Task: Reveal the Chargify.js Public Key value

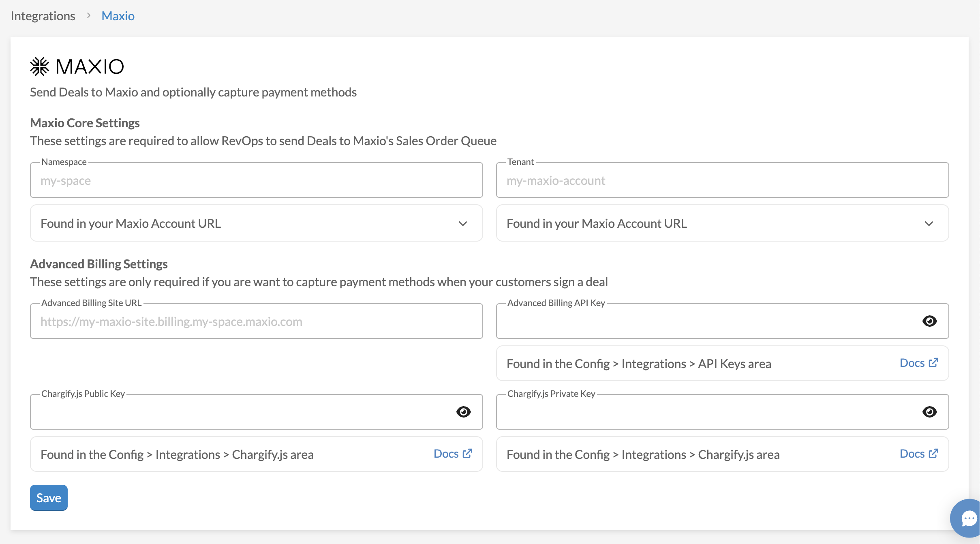Action: coord(463,412)
